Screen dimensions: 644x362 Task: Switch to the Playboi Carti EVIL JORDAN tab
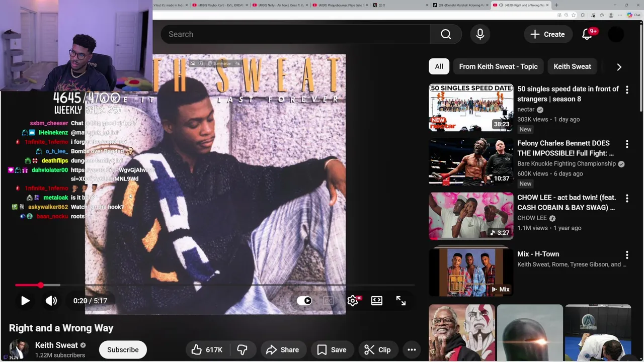tap(220, 5)
